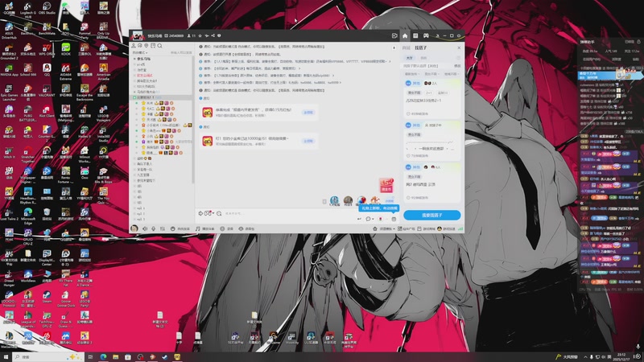Click the user avatar in YY bottom-left corner
The height and width of the screenshot is (362, 644).
coord(134,228)
